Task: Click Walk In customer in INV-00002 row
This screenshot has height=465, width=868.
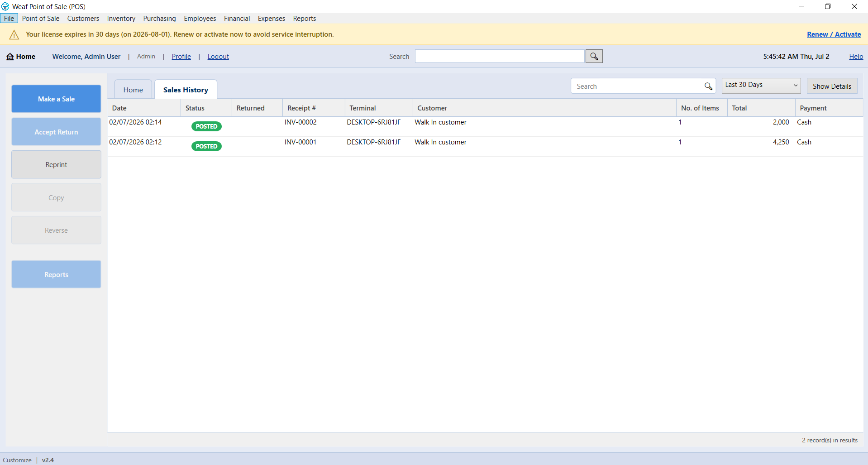Action: (x=440, y=122)
